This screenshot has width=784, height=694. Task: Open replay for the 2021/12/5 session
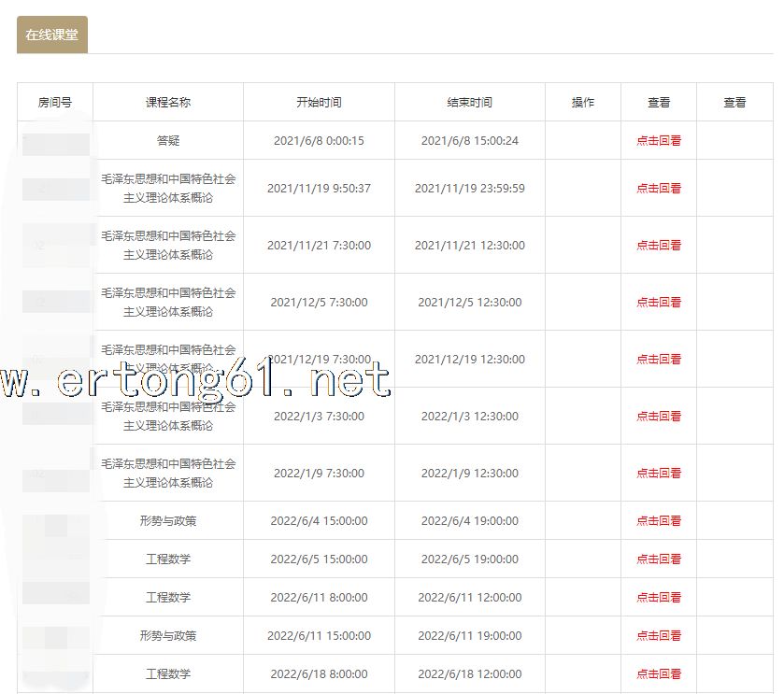(659, 303)
